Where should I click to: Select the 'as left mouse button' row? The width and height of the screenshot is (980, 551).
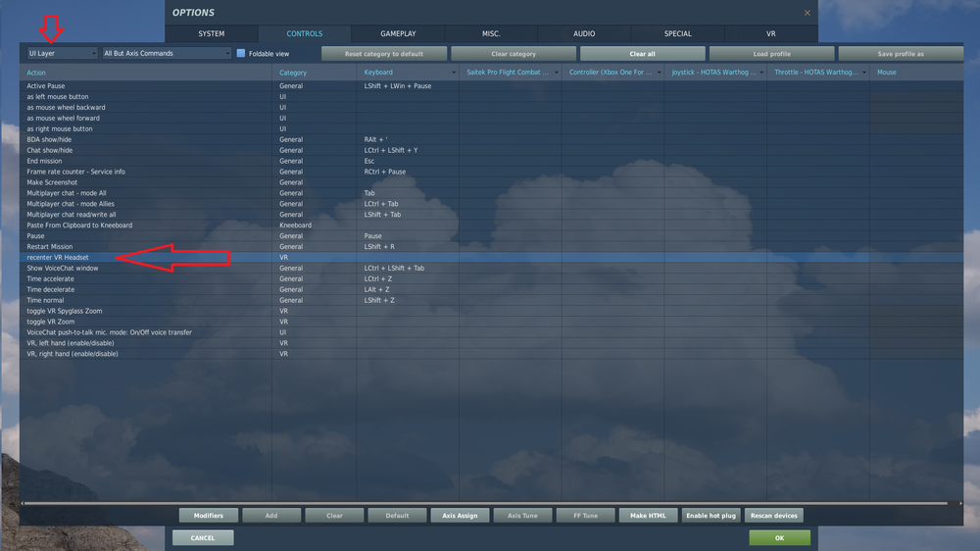tap(491, 96)
